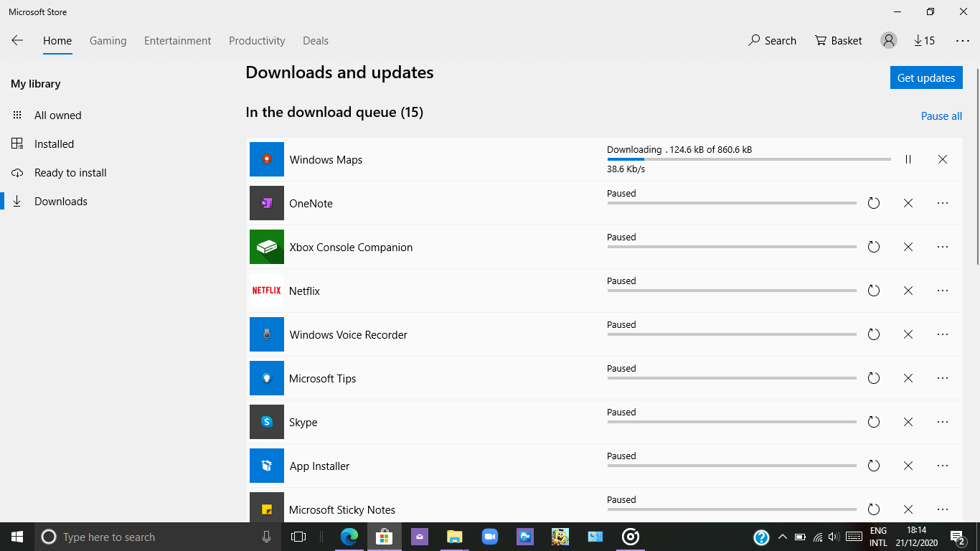Cancel the Xbox Console Companion download
This screenshot has width=980, height=551.
908,247
